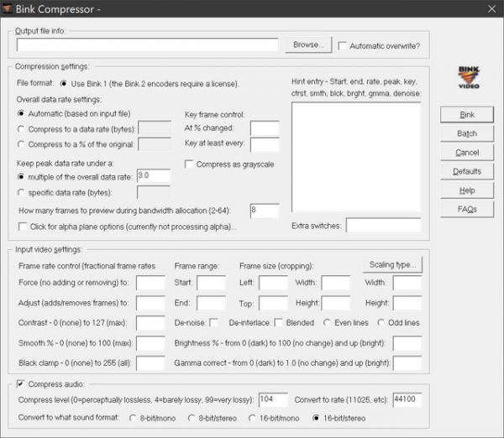The height and width of the screenshot is (438, 504).
Task: Open the Scaling type... button
Action: [x=392, y=264]
